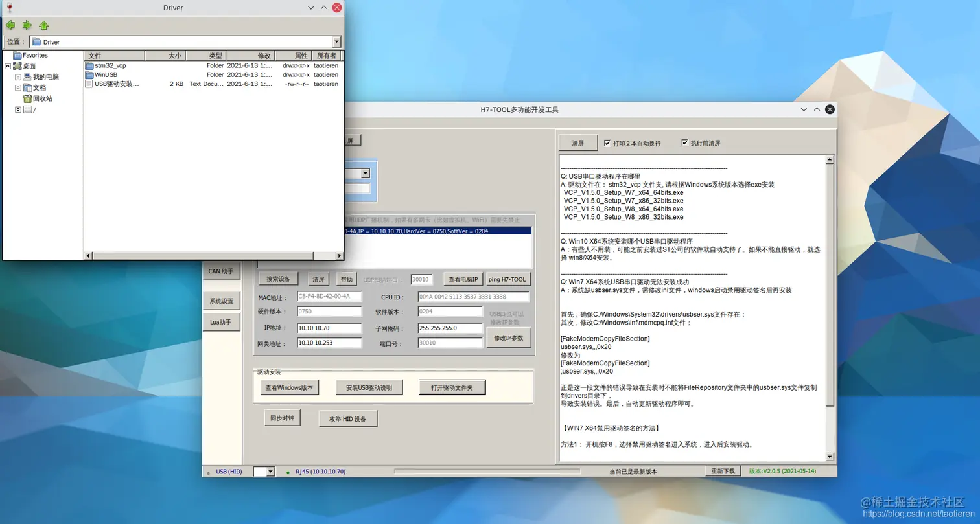Click 修改IP参数 button
Image resolution: width=980 pixels, height=524 pixels.
click(509, 338)
